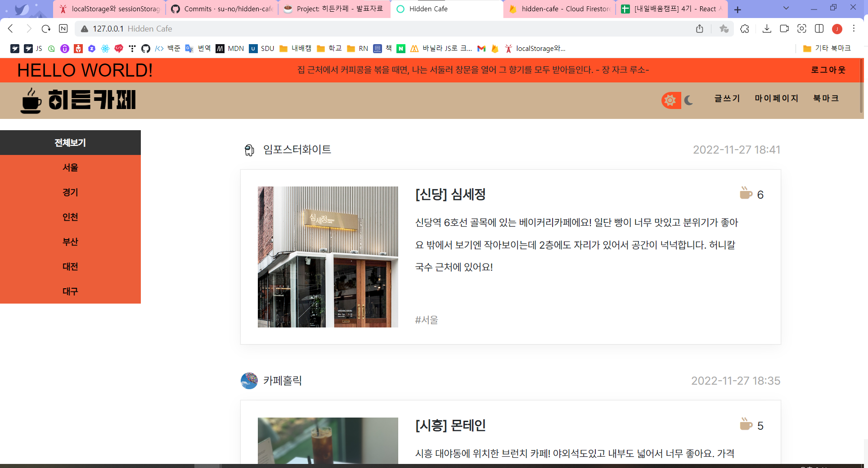
Task: Bookmark this page with the star icon
Action: (724, 29)
